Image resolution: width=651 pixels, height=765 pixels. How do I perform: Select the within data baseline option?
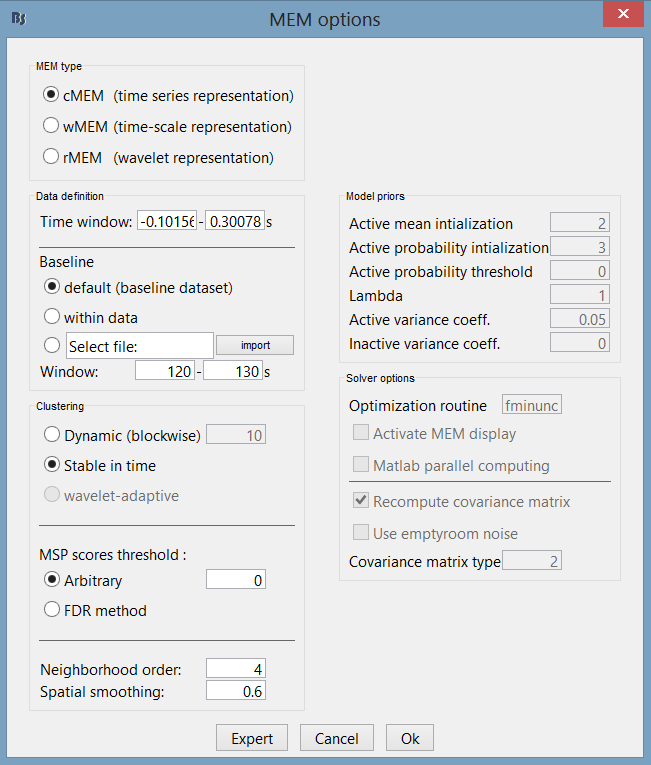51,316
